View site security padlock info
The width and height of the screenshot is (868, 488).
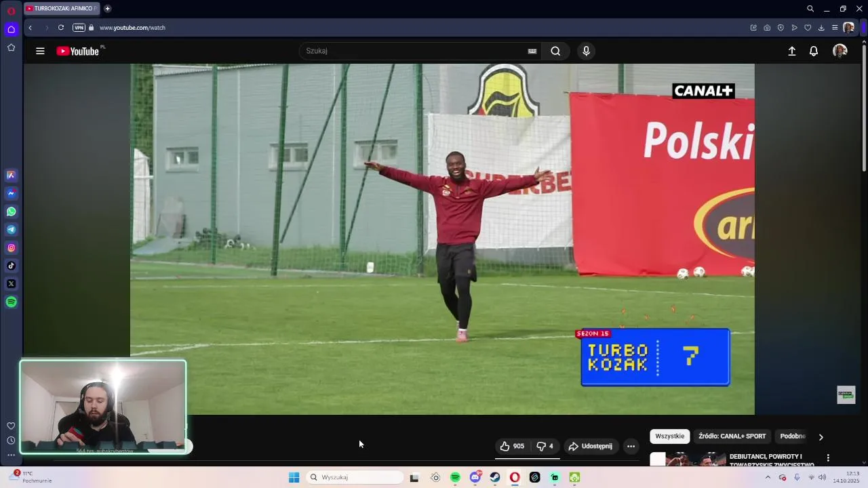coord(92,28)
